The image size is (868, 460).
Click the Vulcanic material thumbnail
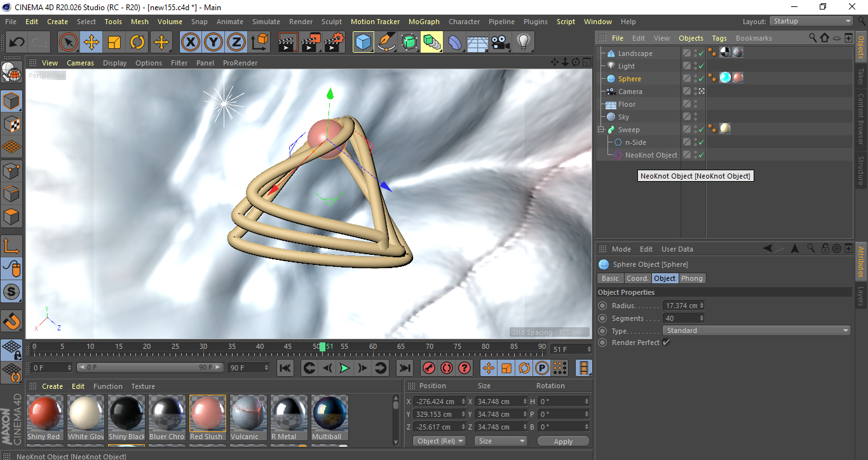(x=247, y=413)
